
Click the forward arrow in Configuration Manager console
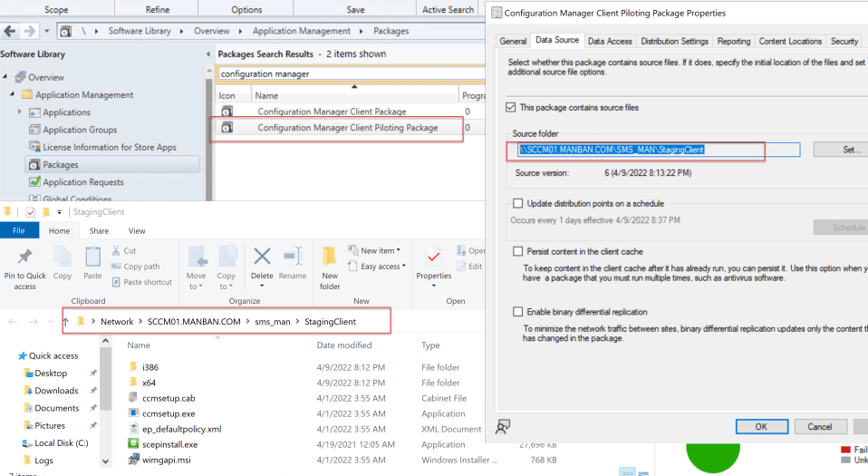30,31
